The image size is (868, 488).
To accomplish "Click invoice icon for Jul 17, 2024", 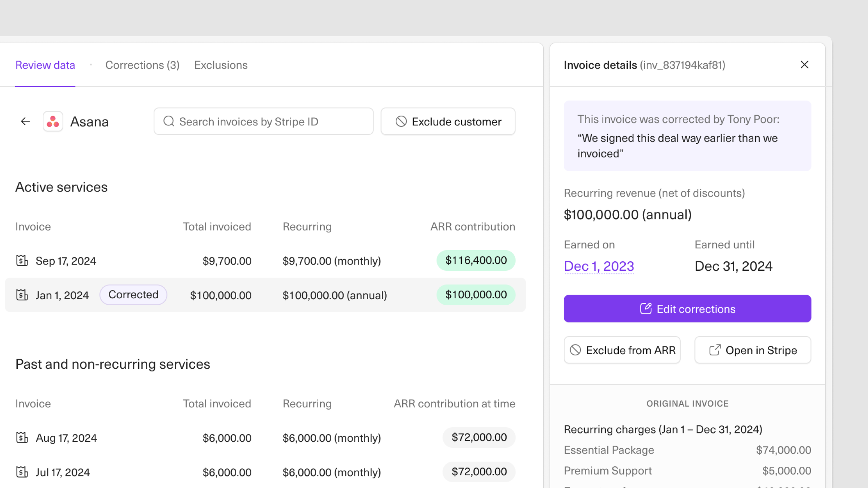I will pos(22,472).
